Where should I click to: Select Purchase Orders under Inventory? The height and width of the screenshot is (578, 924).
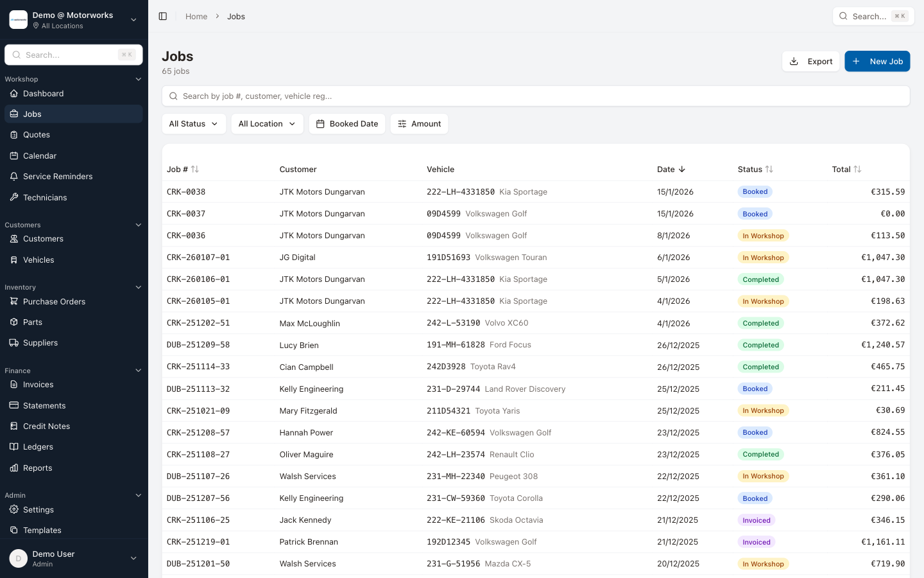coord(54,301)
